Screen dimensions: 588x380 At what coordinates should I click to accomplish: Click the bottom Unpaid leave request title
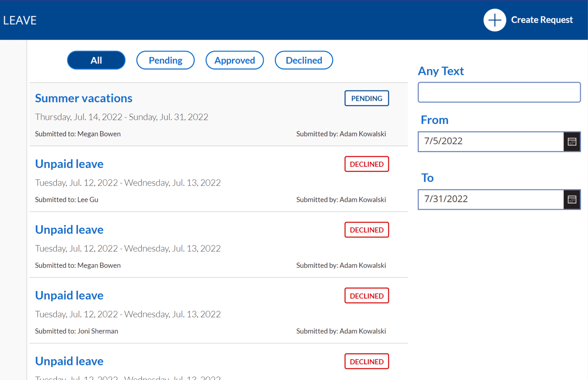click(69, 361)
